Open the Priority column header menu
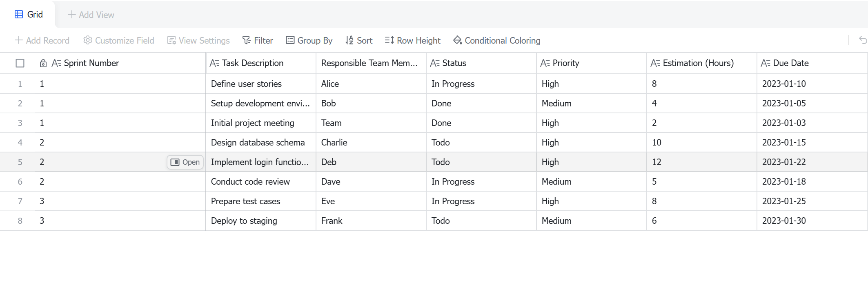The height and width of the screenshot is (300, 868). click(x=592, y=63)
